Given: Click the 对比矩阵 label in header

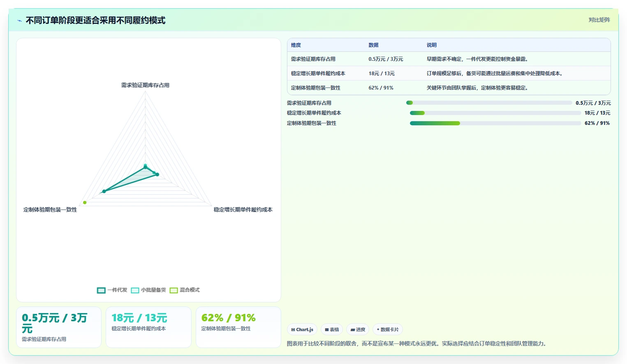Looking at the screenshot, I should pyautogui.click(x=599, y=20).
